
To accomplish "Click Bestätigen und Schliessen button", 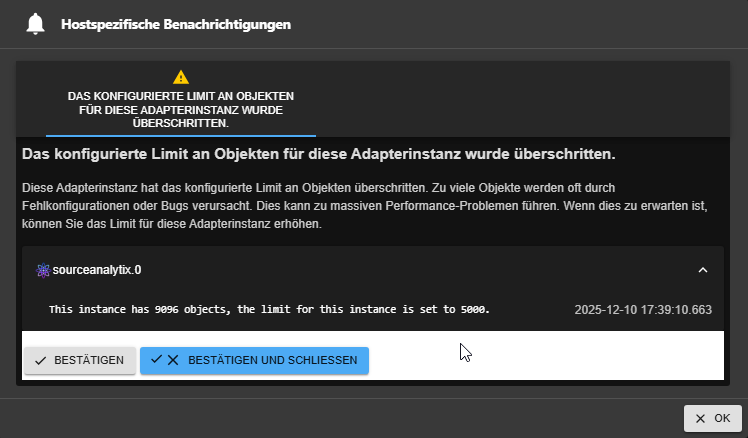I will click(x=254, y=360).
